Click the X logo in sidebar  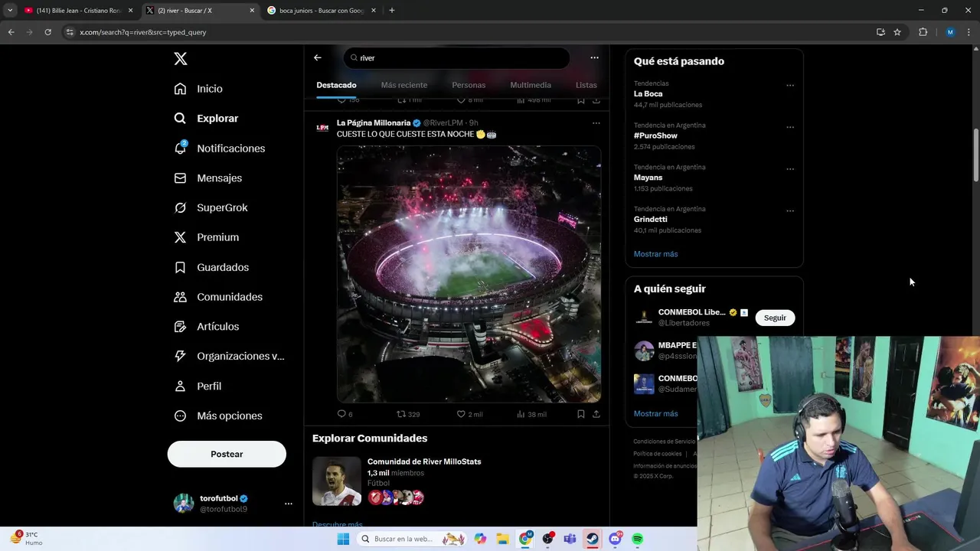coord(180,59)
